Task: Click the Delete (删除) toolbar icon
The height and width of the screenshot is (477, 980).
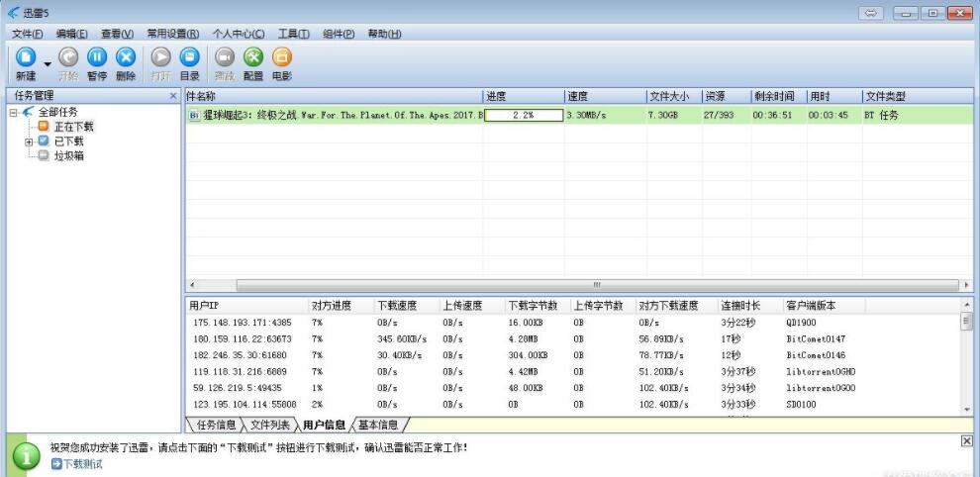Action: (126, 57)
